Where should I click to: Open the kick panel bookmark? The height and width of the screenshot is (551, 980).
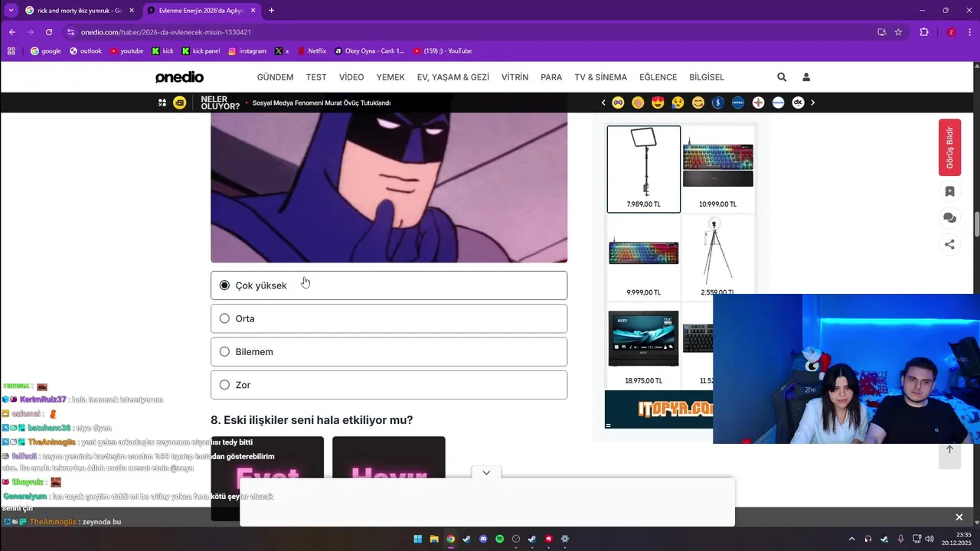pyautogui.click(x=201, y=51)
